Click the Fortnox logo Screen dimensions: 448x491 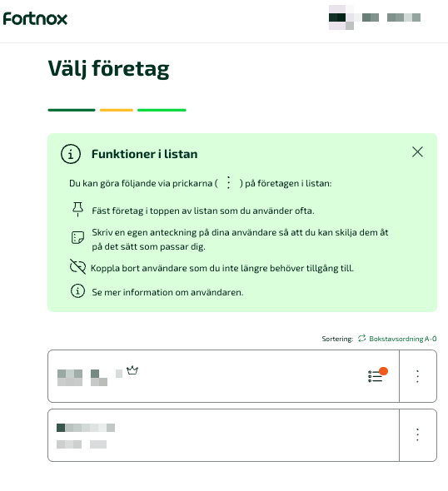click(x=35, y=19)
